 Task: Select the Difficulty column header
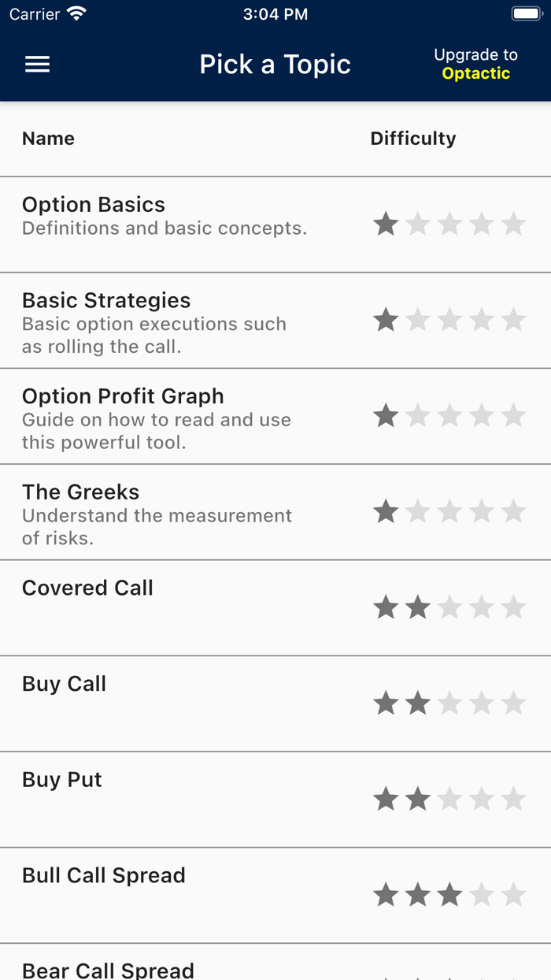pyautogui.click(x=413, y=138)
